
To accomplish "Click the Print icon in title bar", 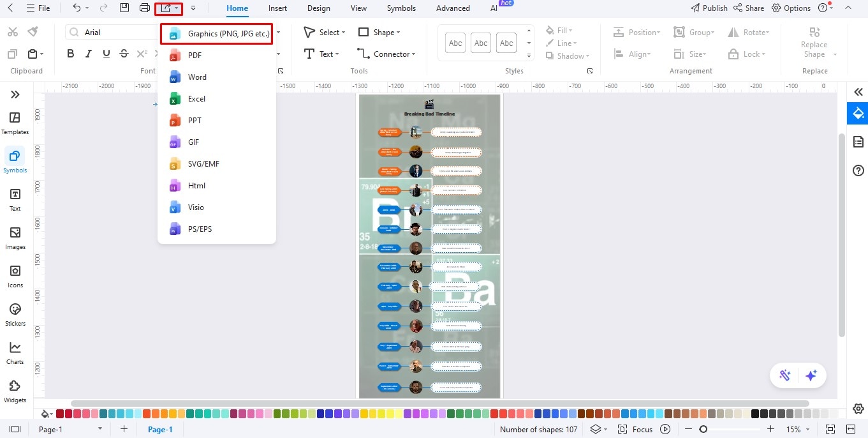I will 145,8.
